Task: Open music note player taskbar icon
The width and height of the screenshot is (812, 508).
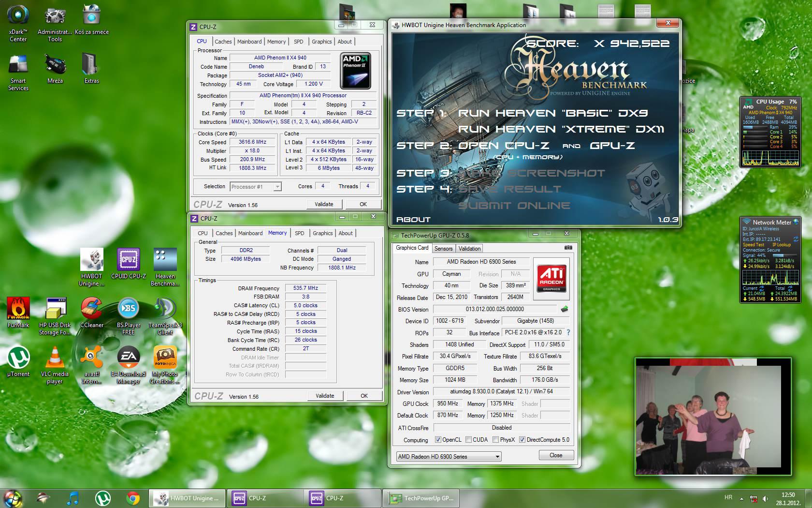Action: 72,498
